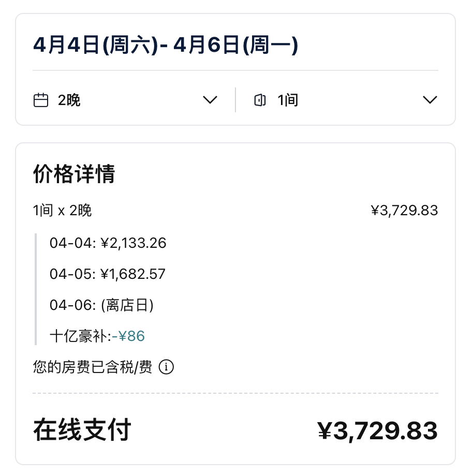Viewport: 473px width, 476px height.
Task: Click the room icon beside 1间
Action: pos(260,100)
